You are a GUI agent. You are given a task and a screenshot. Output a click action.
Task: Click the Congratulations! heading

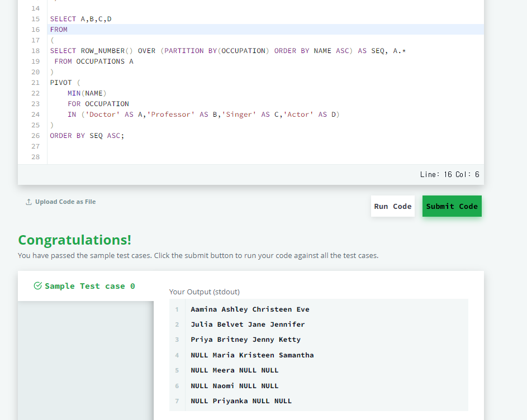click(x=75, y=240)
